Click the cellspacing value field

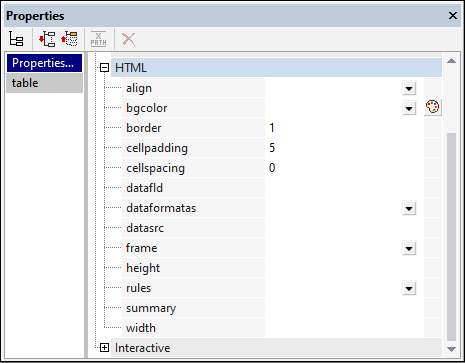coord(344,168)
